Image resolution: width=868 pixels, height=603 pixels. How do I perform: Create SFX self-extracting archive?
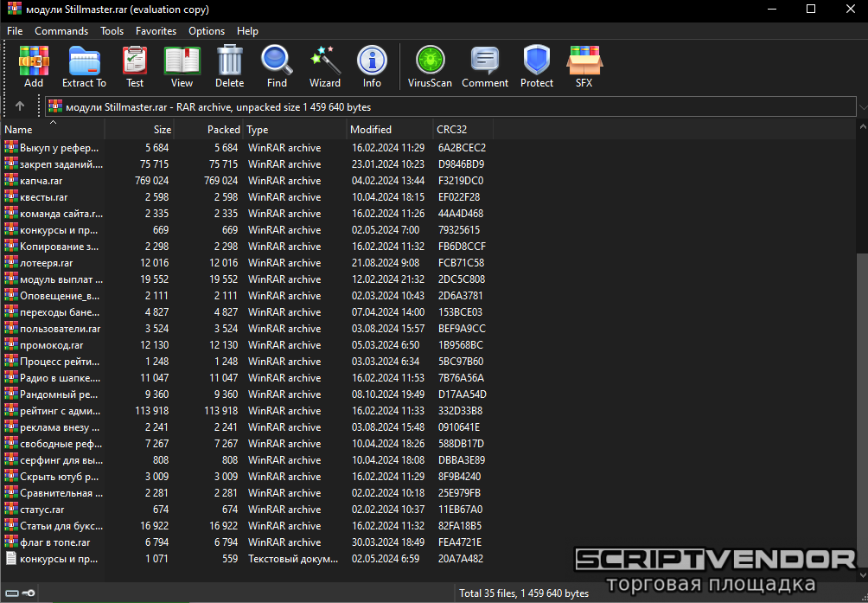584,67
